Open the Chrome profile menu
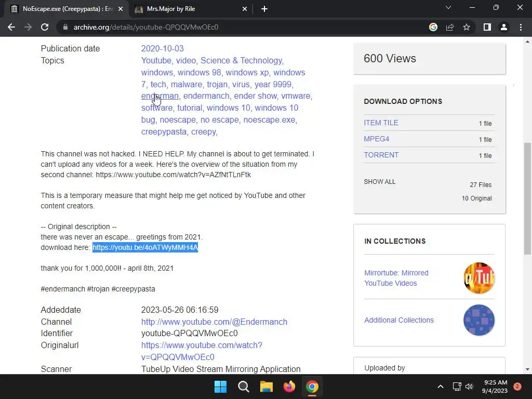 [x=504, y=27]
